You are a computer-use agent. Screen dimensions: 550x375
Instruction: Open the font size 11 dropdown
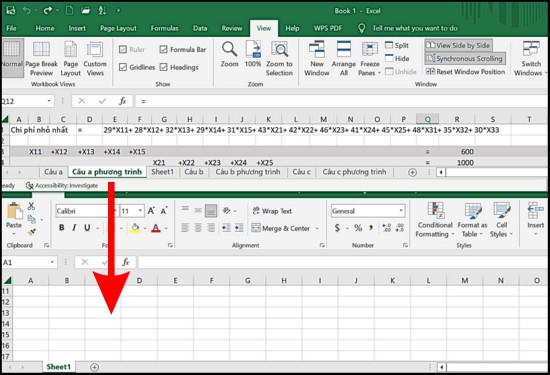click(x=140, y=211)
